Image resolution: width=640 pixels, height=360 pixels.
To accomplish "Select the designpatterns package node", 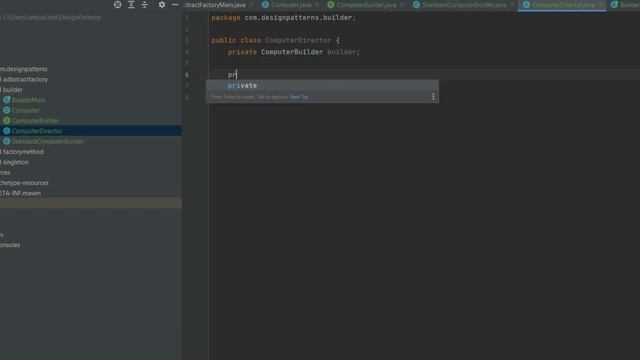I will (x=24, y=69).
